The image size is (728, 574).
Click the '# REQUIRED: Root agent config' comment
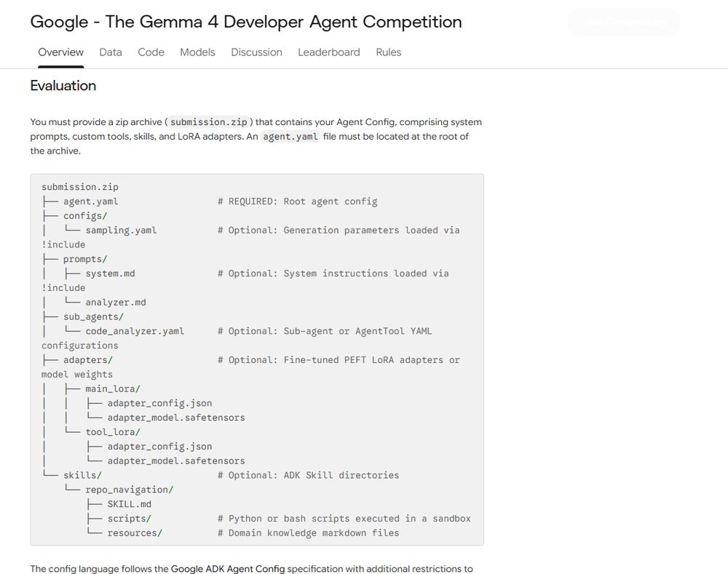coord(297,202)
